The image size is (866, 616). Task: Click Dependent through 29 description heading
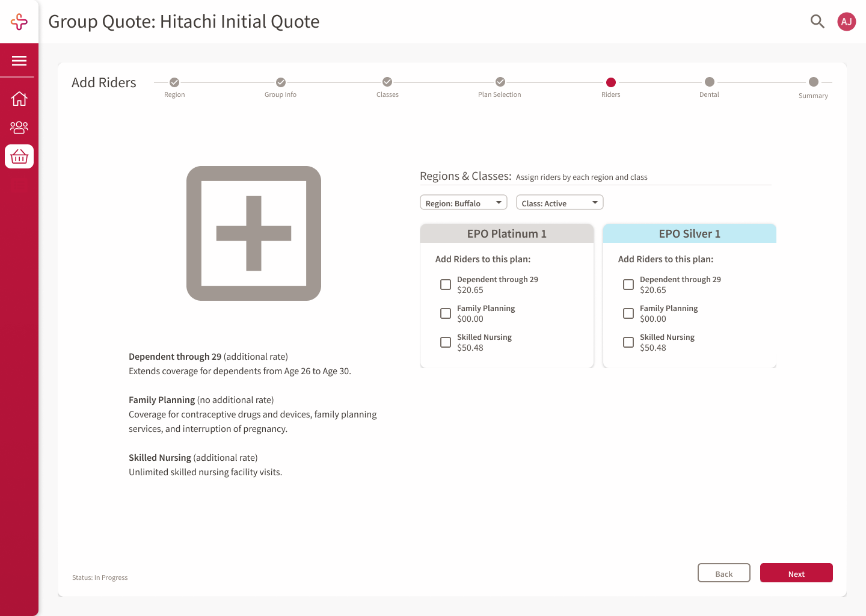point(208,357)
